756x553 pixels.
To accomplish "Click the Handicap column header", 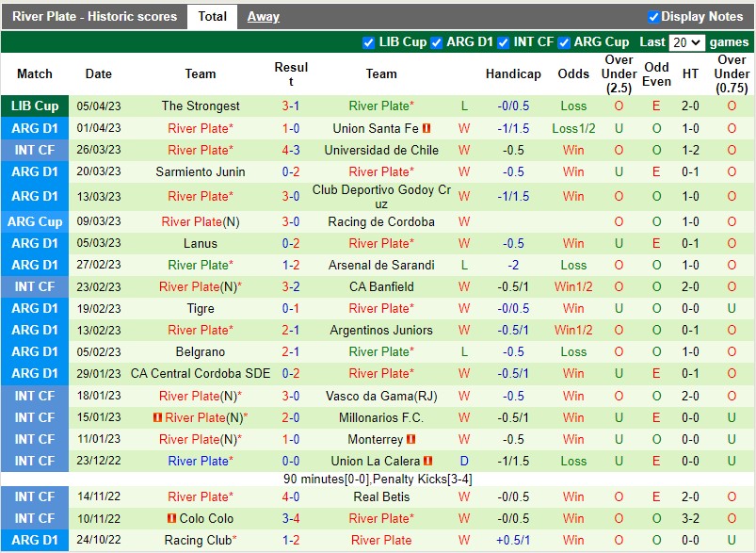I will (513, 73).
